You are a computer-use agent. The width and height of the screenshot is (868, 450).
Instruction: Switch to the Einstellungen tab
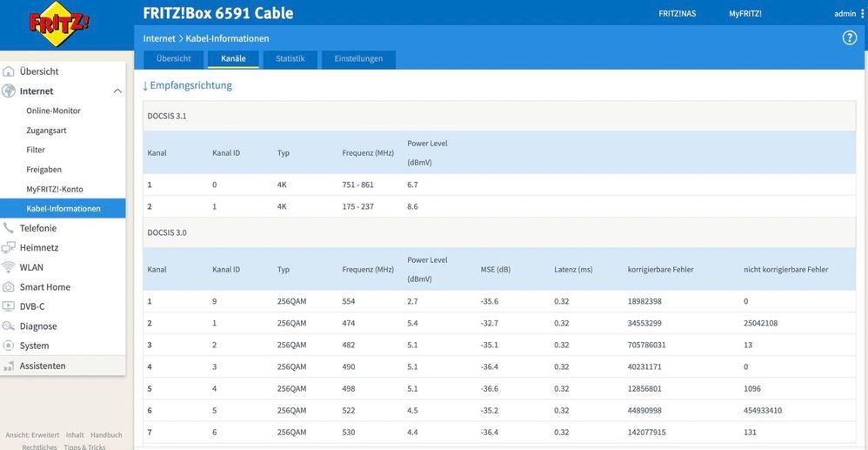coord(358,58)
